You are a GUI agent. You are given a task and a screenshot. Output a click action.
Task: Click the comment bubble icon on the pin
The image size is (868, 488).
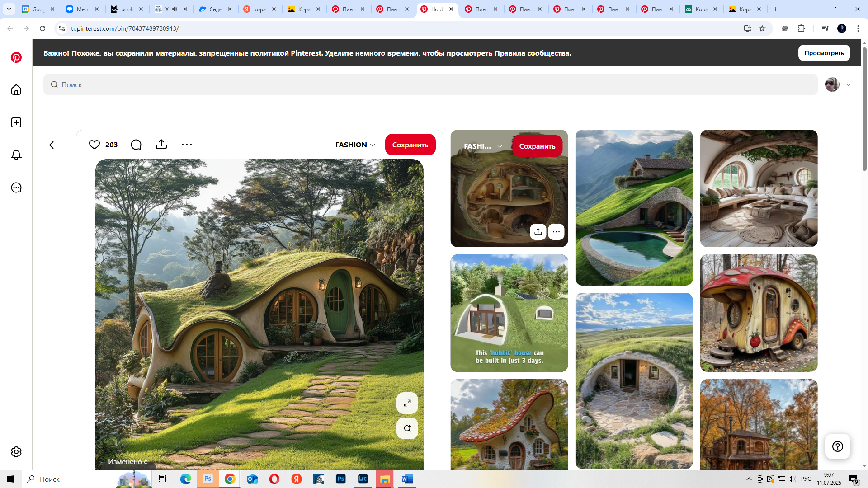[x=136, y=145]
